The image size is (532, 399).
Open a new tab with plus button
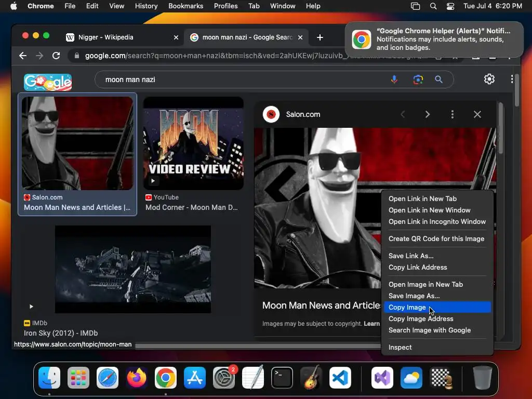coord(320,37)
